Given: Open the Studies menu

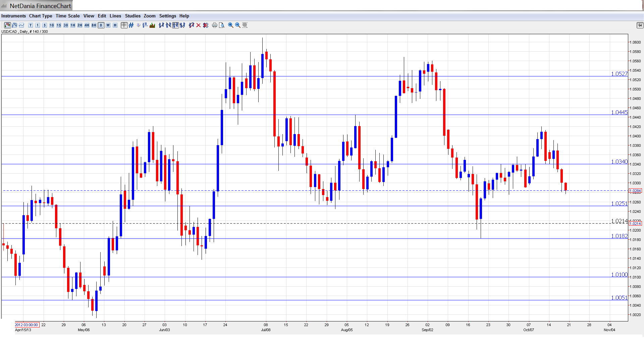Looking at the screenshot, I should (132, 16).
